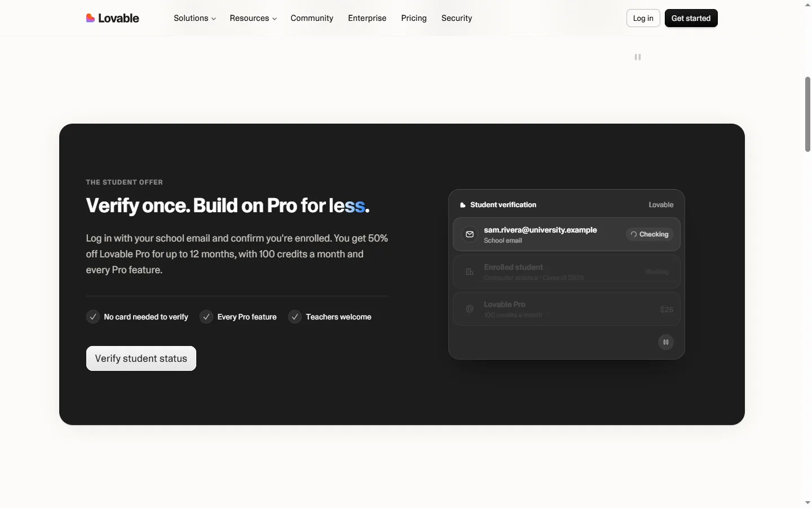812x508 pixels.
Task: Click the Enrolled student row title
Action: pos(514,267)
